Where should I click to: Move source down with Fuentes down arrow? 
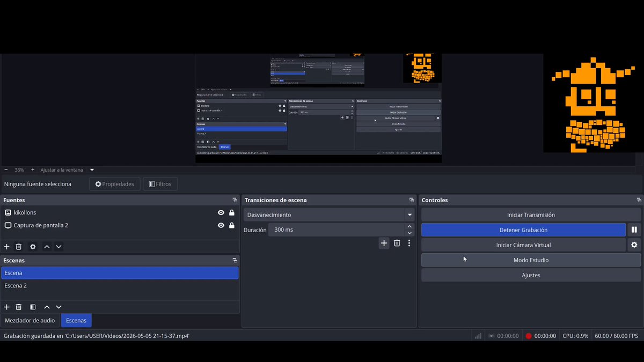point(58,247)
